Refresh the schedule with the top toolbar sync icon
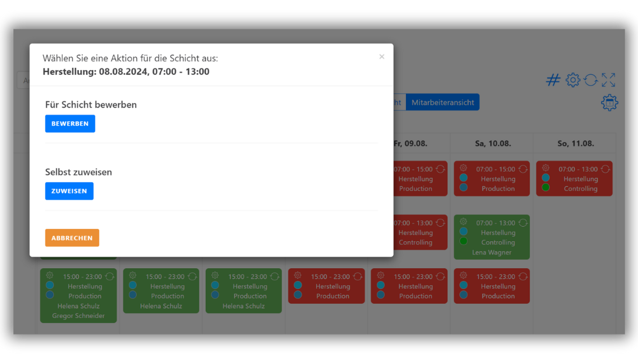This screenshot has width=638, height=364. [x=591, y=80]
